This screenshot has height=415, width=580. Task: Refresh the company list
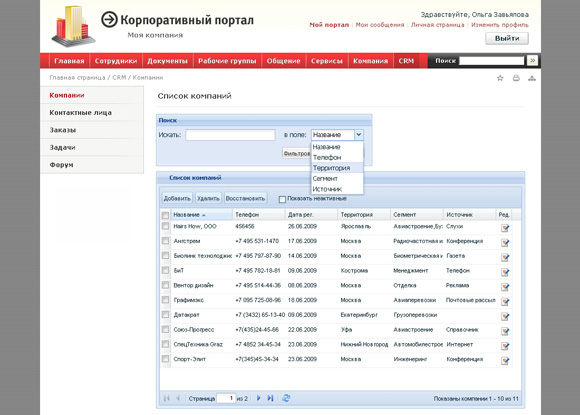286,398
